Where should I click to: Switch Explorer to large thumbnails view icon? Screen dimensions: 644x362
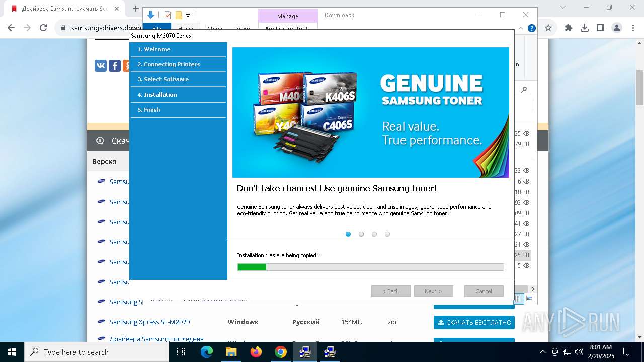tap(529, 299)
